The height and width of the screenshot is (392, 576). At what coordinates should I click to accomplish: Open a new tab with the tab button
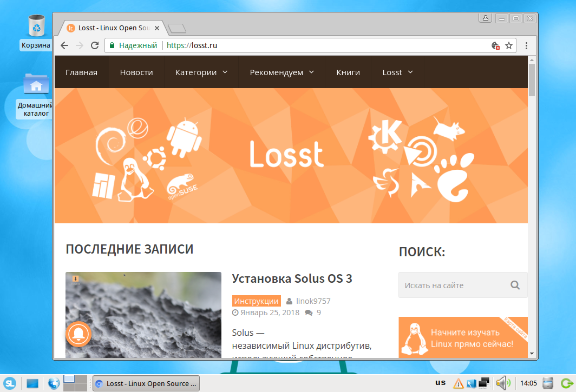(176, 28)
